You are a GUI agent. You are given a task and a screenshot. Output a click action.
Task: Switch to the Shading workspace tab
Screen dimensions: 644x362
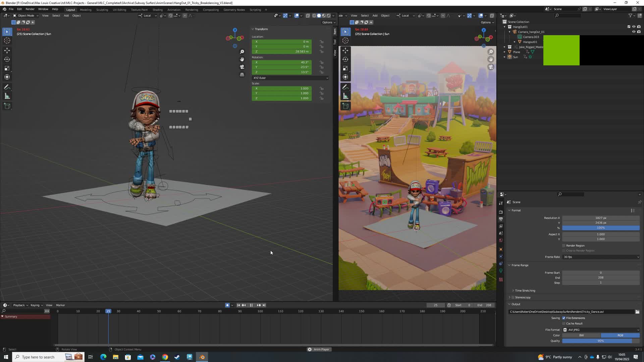click(157, 10)
